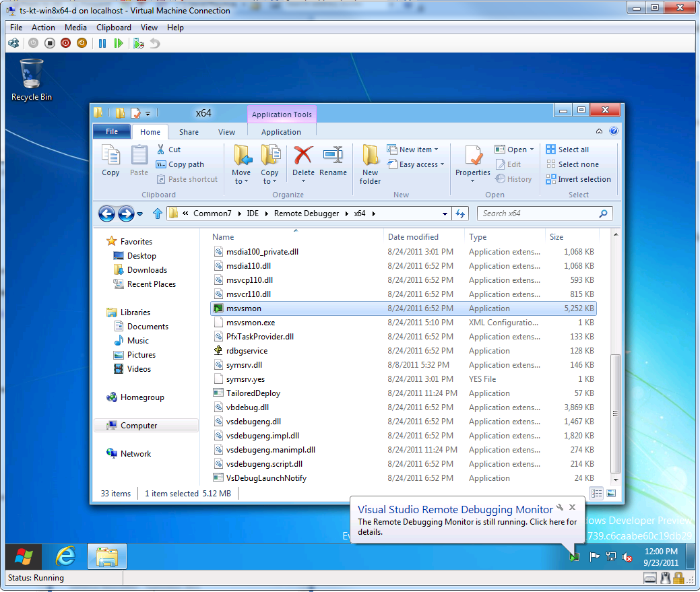700x592 pixels.
Task: Pin the Remote Debugging Monitor notification
Action: [x=561, y=507]
